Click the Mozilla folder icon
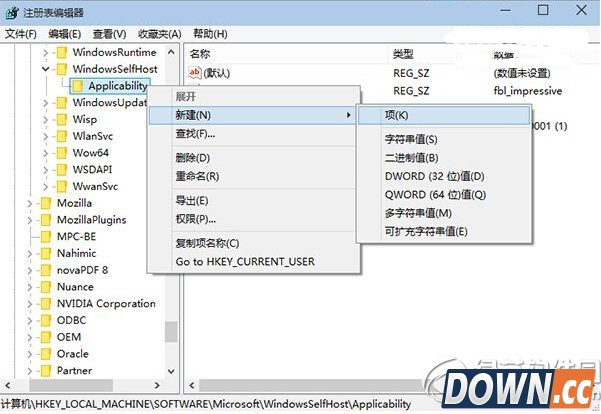601x414 pixels. tap(46, 203)
